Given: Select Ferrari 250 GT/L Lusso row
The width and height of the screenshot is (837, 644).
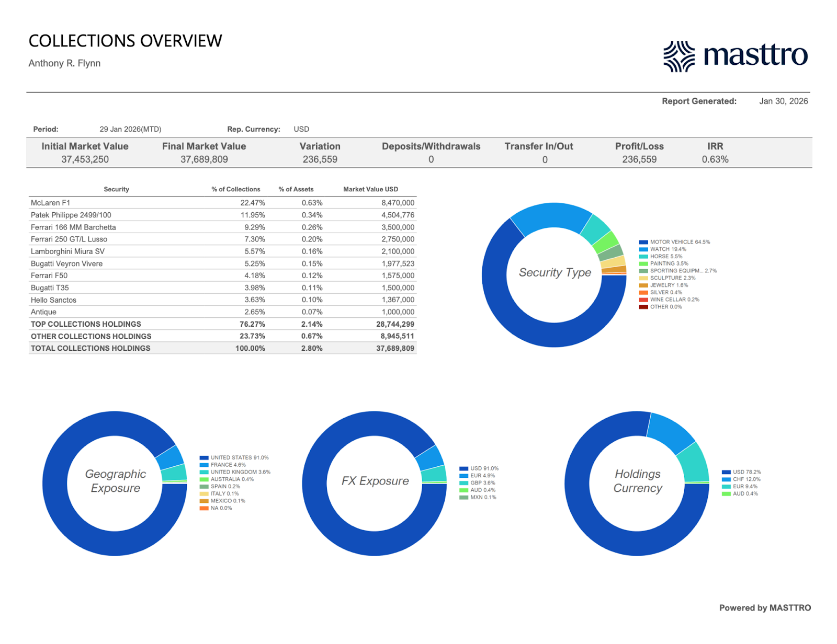Looking at the screenshot, I should (x=222, y=239).
